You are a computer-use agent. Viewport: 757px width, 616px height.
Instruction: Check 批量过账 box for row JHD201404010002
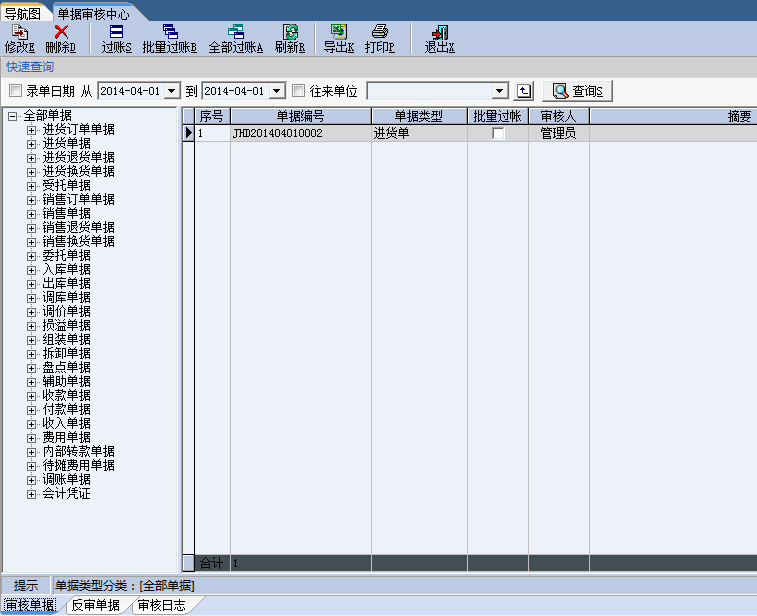498,133
